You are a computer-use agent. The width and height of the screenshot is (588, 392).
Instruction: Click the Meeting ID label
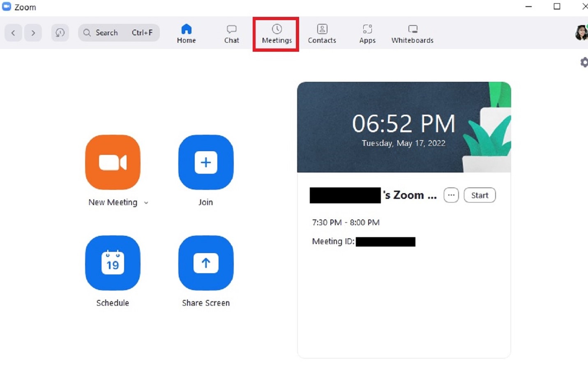(x=333, y=241)
